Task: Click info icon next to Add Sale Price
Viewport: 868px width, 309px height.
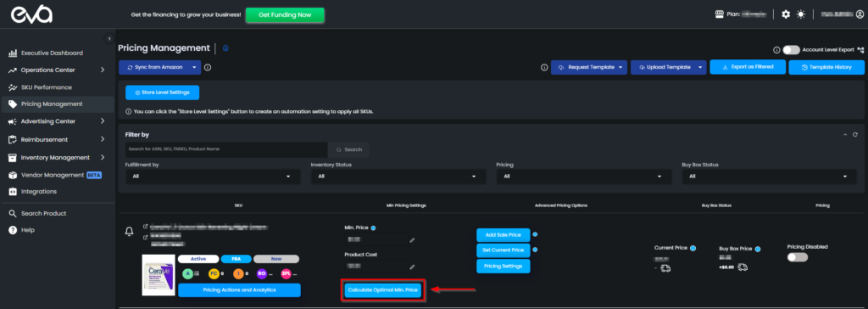Action: [x=535, y=234]
